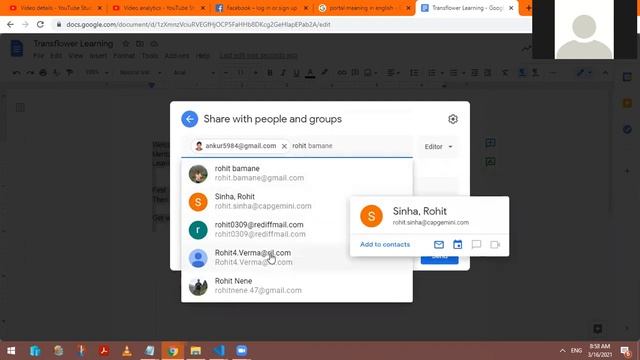Click insert link icon in toolbar
The image size is (640, 360).
click(342, 73)
